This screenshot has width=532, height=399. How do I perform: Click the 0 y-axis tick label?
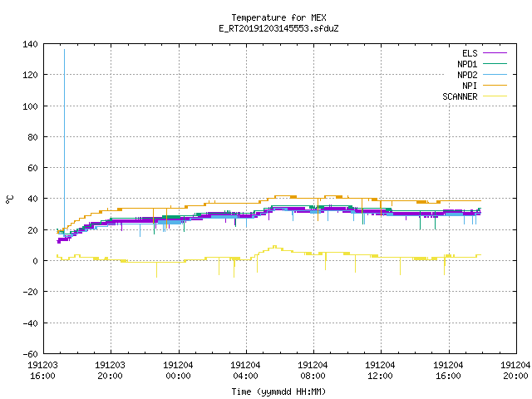35,261
